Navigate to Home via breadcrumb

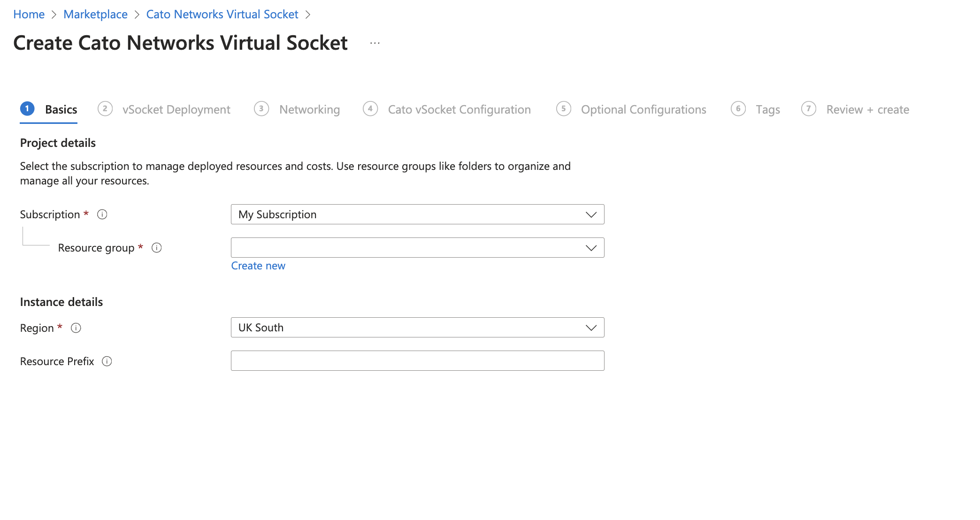(x=29, y=14)
